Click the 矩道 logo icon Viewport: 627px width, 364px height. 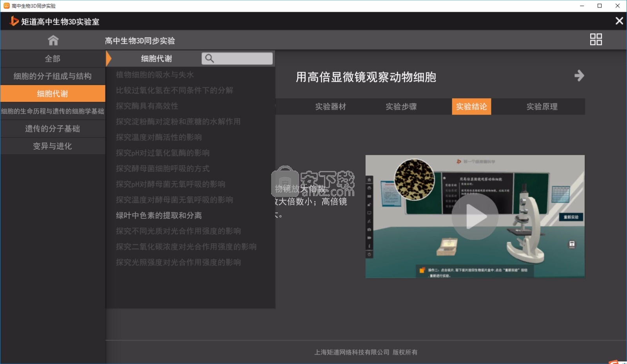click(14, 21)
